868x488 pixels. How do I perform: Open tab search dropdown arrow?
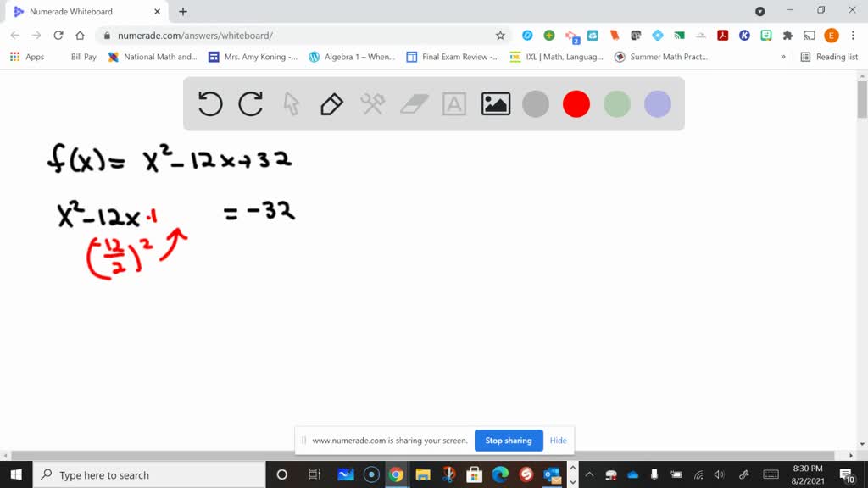[x=760, y=11]
